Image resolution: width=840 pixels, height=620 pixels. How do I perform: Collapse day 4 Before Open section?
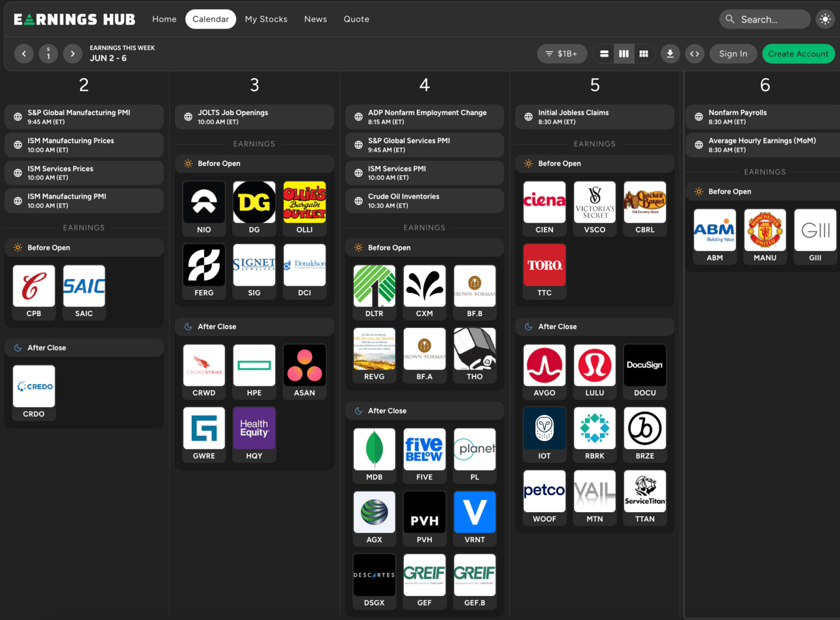[425, 247]
